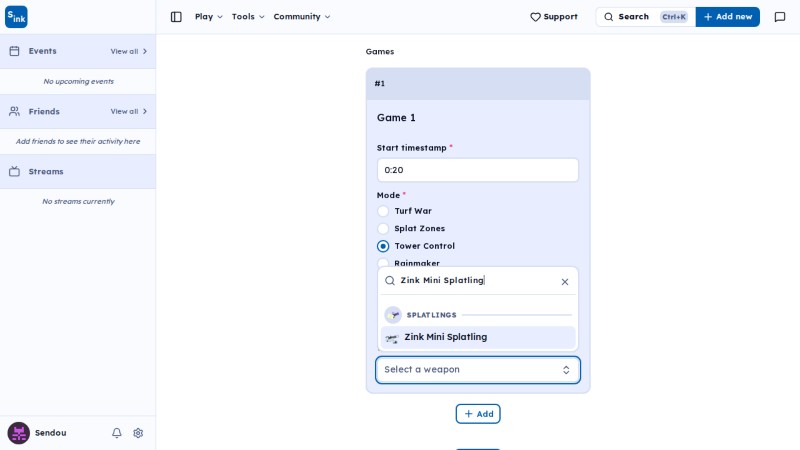Open Sendou user avatar
The width and height of the screenshot is (800, 450).
coord(18,433)
